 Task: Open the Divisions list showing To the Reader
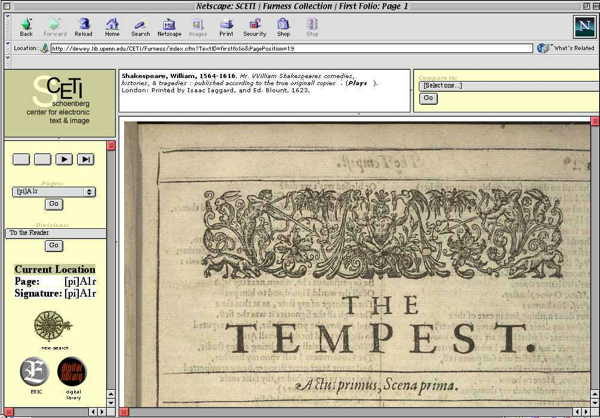[x=55, y=233]
